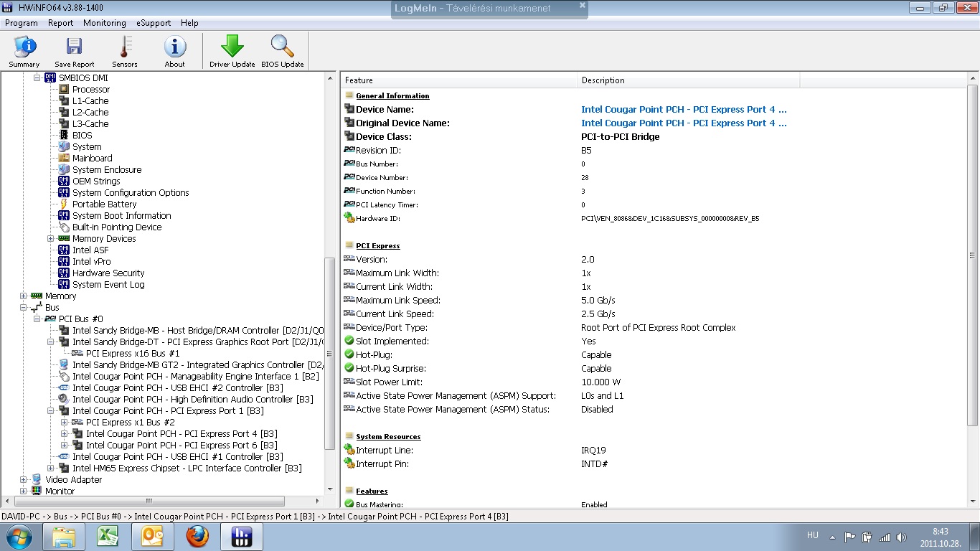
Task: Select Intel Sandy Bridge-MB Host Bridge entry
Action: (x=198, y=330)
